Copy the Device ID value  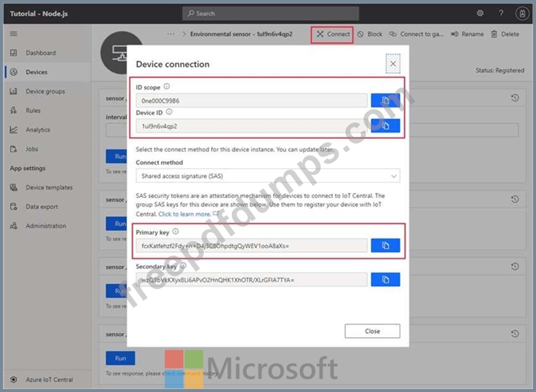385,126
